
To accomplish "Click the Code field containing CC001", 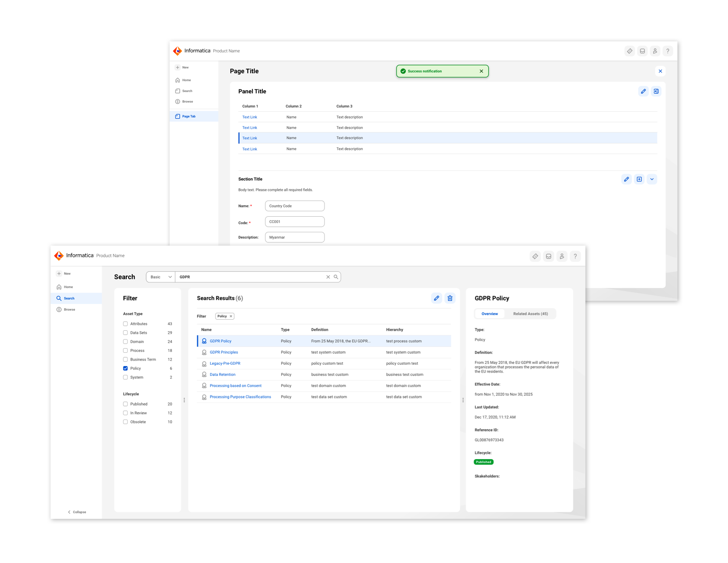I will 295,222.
